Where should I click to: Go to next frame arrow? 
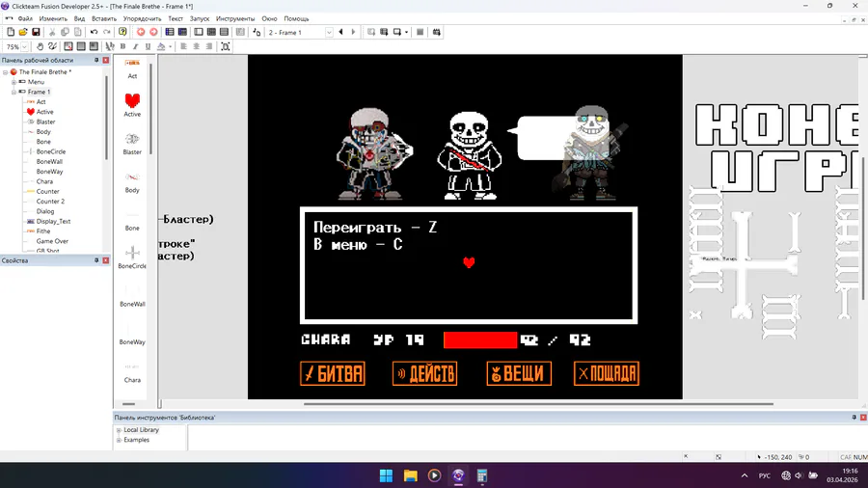point(353,32)
